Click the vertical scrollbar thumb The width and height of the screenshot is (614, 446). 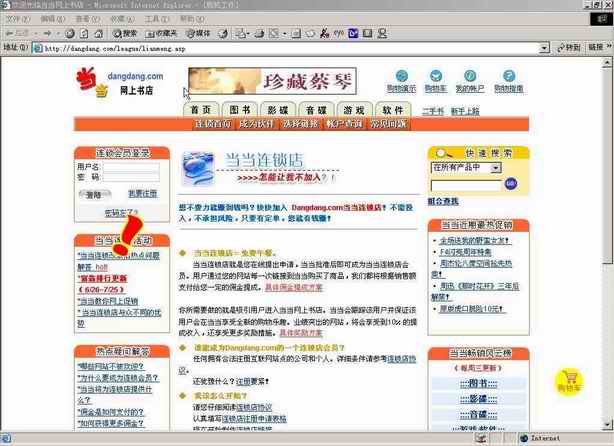(607, 166)
